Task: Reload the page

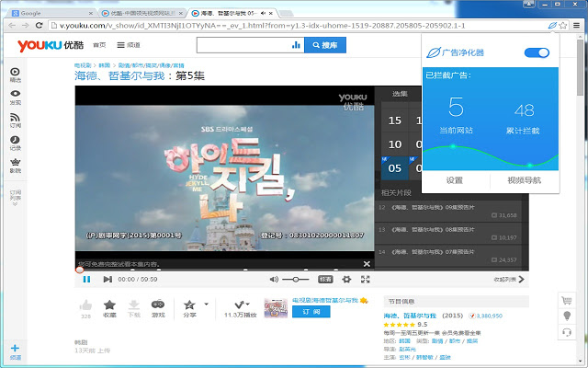Action: [39, 25]
